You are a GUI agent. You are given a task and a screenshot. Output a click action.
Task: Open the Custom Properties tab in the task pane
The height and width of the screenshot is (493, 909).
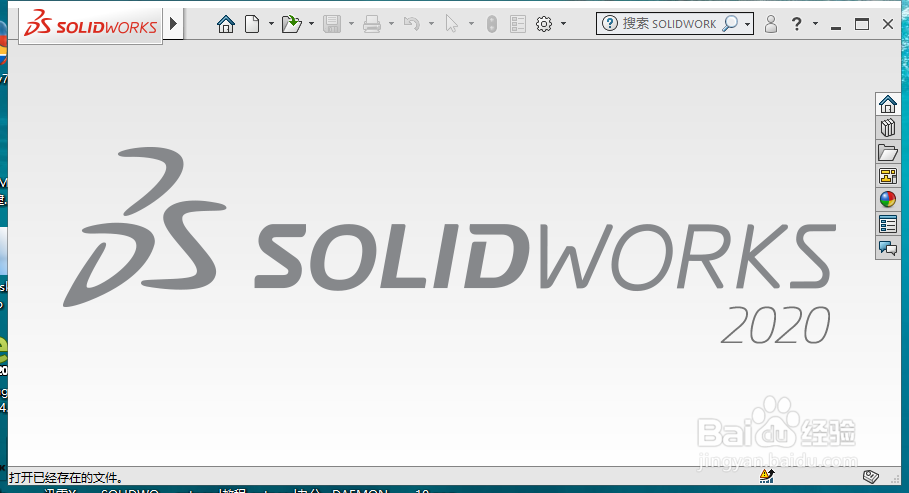(x=888, y=224)
